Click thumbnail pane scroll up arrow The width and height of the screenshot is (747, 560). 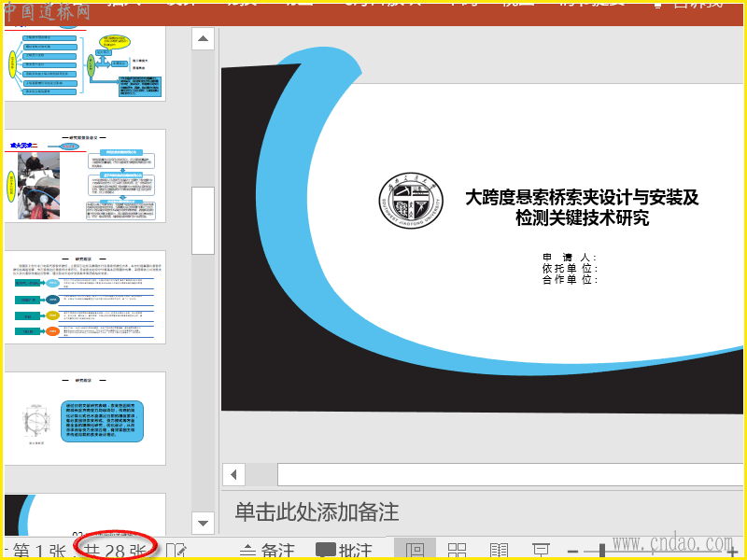203,38
